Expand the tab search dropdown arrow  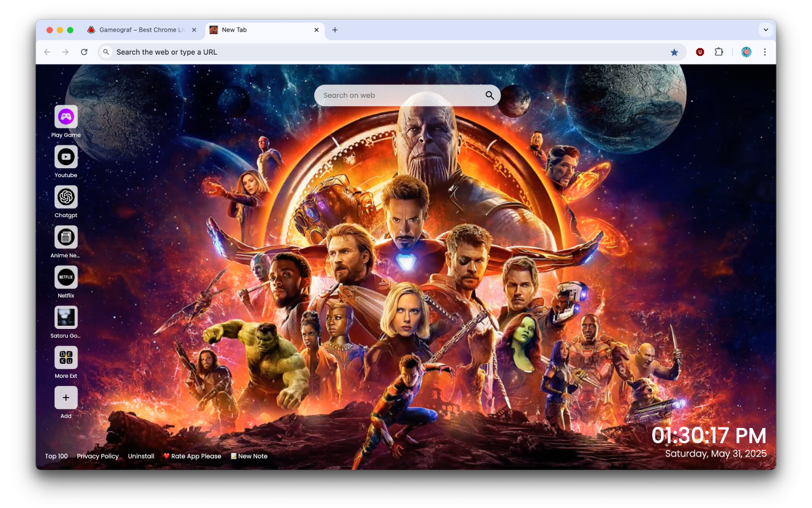(766, 30)
